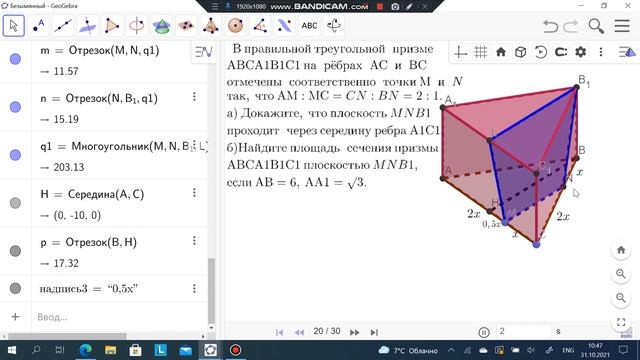Open File Explorer from taskbar

pyautogui.click(x=111, y=350)
